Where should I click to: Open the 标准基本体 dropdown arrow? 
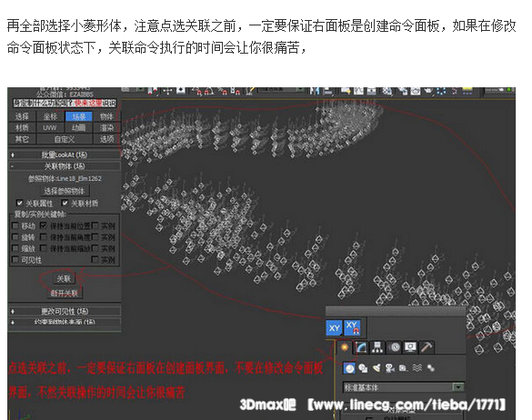(x=458, y=387)
